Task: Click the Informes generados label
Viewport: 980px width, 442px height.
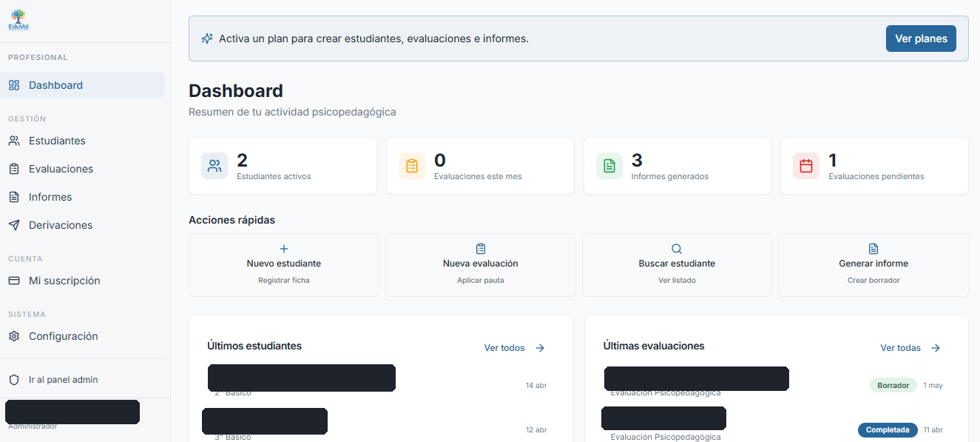Action: (x=670, y=176)
